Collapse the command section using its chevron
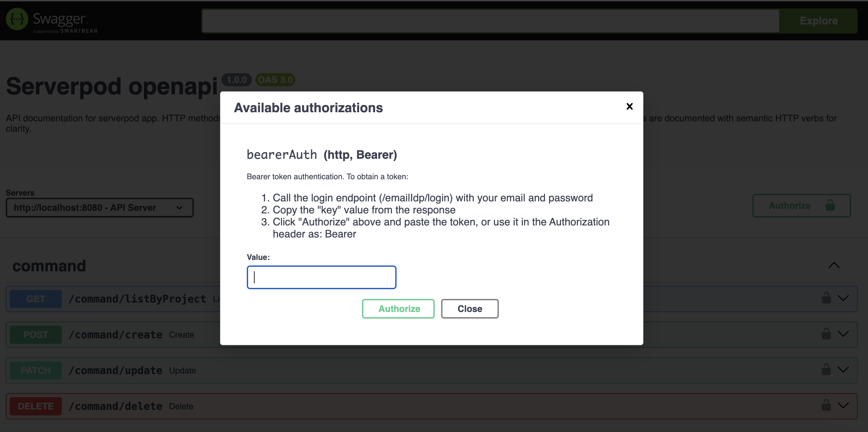The width and height of the screenshot is (868, 432). (834, 266)
